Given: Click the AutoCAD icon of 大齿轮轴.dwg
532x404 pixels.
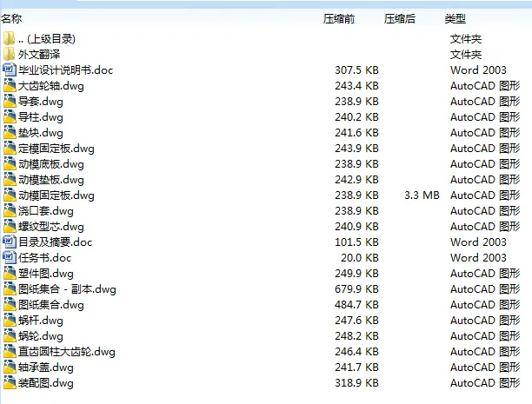Looking at the screenshot, I should [x=10, y=85].
